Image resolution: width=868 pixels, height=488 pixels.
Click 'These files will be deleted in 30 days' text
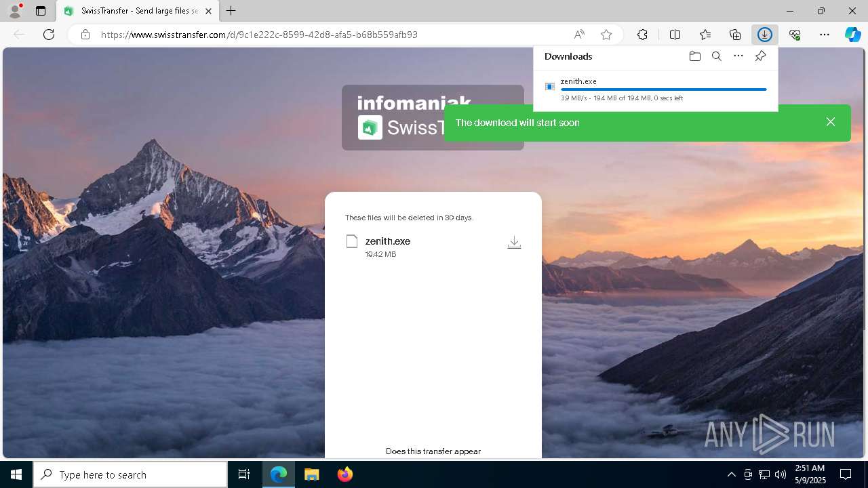pyautogui.click(x=409, y=218)
